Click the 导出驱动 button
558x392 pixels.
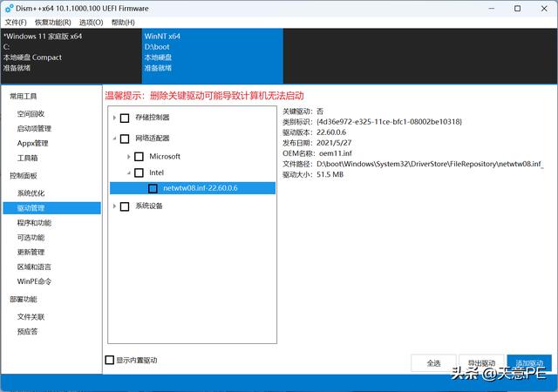click(481, 363)
